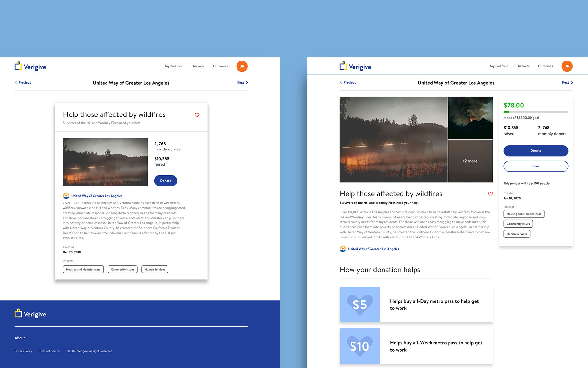This screenshot has height=368, width=588.
Task: Click 'Help those affected by wildfires' title in left card
Action: click(x=114, y=114)
